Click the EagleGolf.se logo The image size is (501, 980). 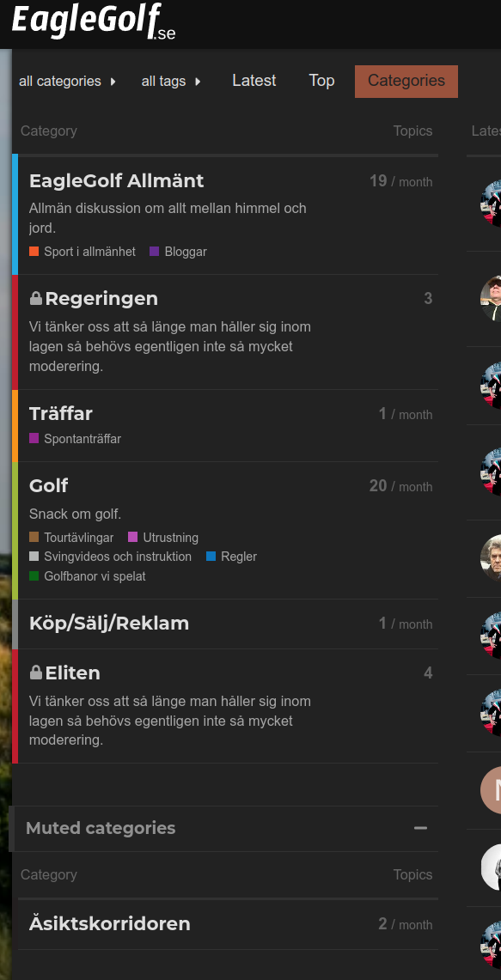point(94,21)
